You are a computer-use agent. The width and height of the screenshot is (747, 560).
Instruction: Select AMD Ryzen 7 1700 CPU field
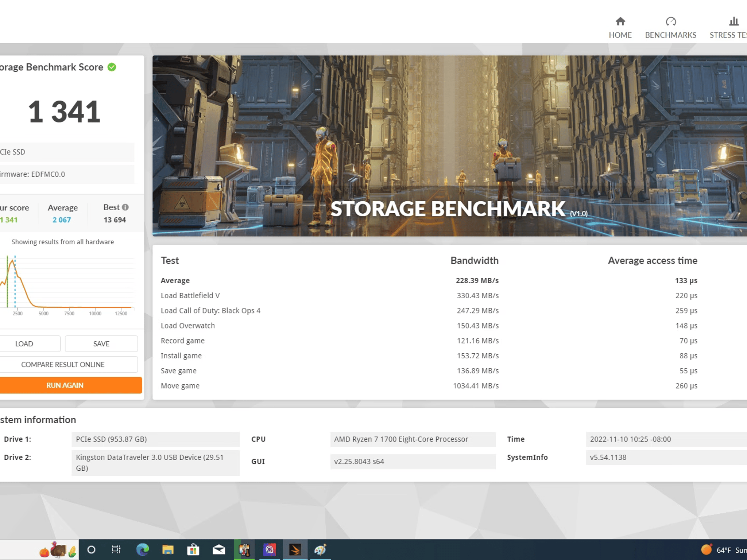tap(413, 439)
